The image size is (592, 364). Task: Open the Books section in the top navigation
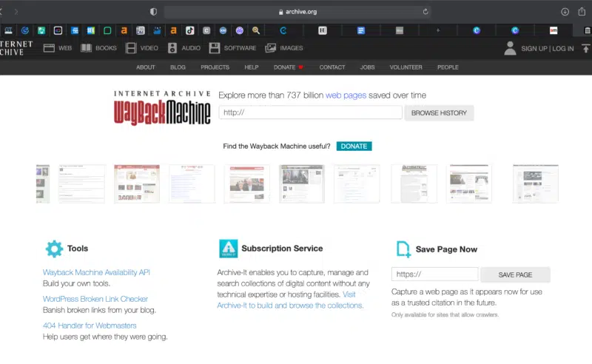click(x=98, y=48)
